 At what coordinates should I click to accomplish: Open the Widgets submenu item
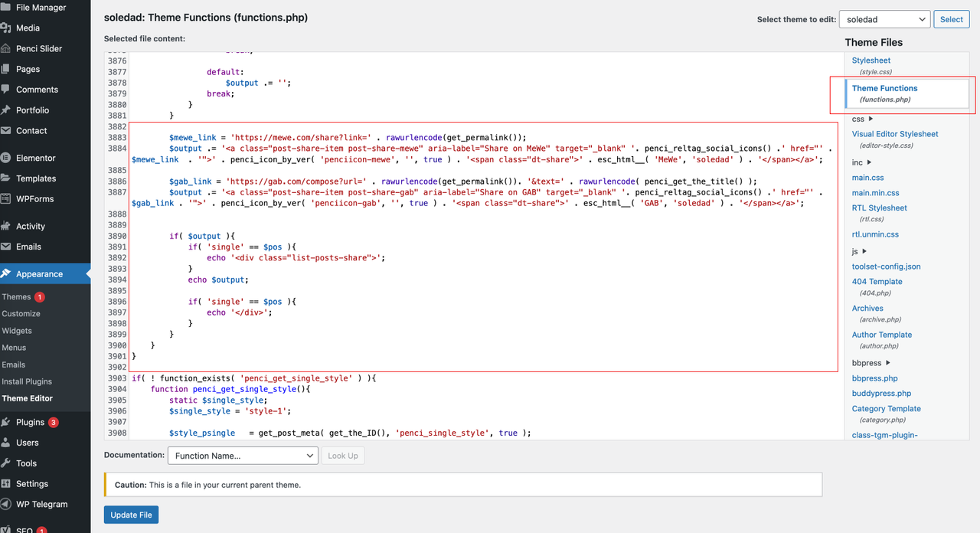point(17,331)
